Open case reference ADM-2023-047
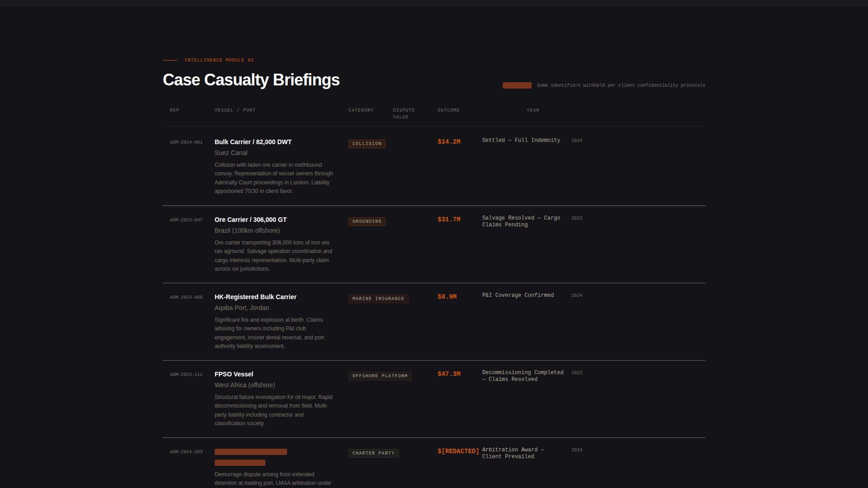Screen dimensions: 868x488 (x=186, y=220)
